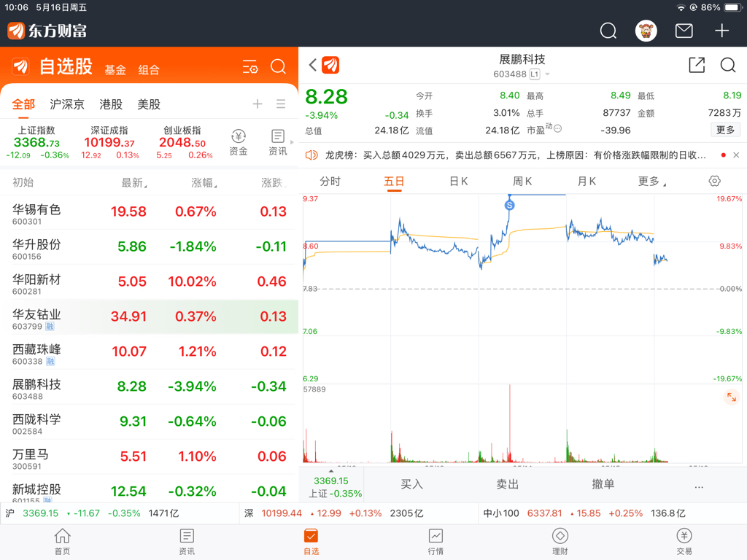This screenshot has width=747, height=560.
Task: Switch to 美股 tab
Action: (149, 104)
